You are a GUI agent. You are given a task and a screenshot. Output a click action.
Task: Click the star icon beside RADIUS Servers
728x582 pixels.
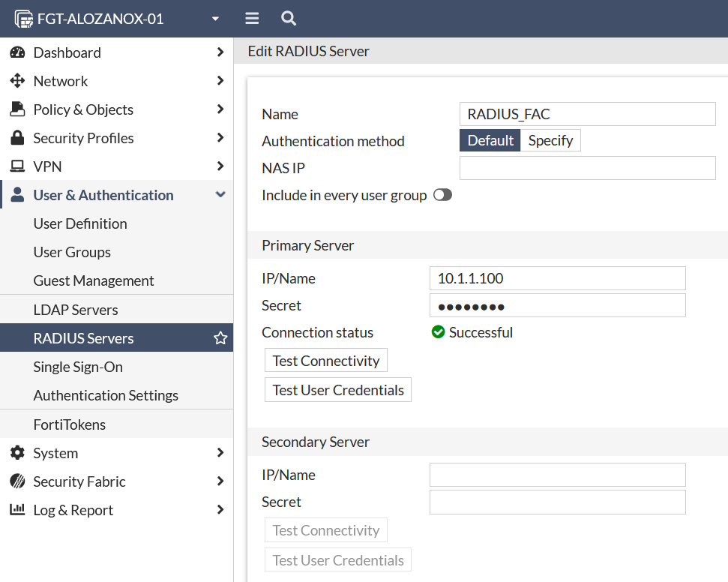220,338
